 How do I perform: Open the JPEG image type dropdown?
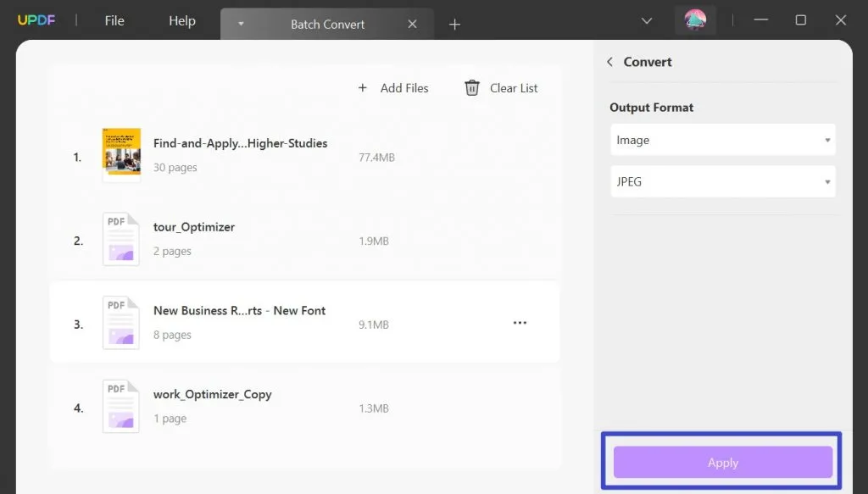point(722,181)
